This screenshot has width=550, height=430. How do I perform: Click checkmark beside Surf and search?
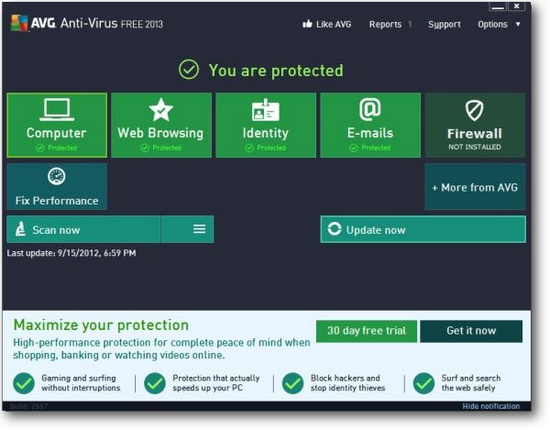[x=423, y=383]
